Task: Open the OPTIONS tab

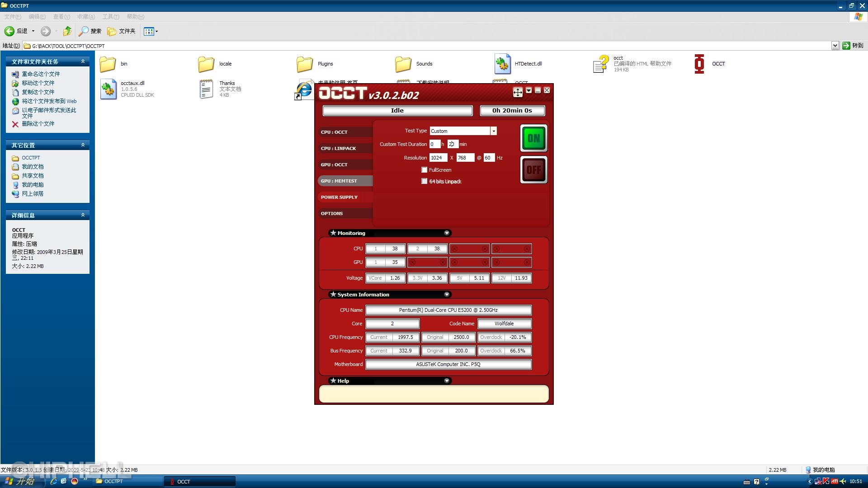Action: click(345, 213)
